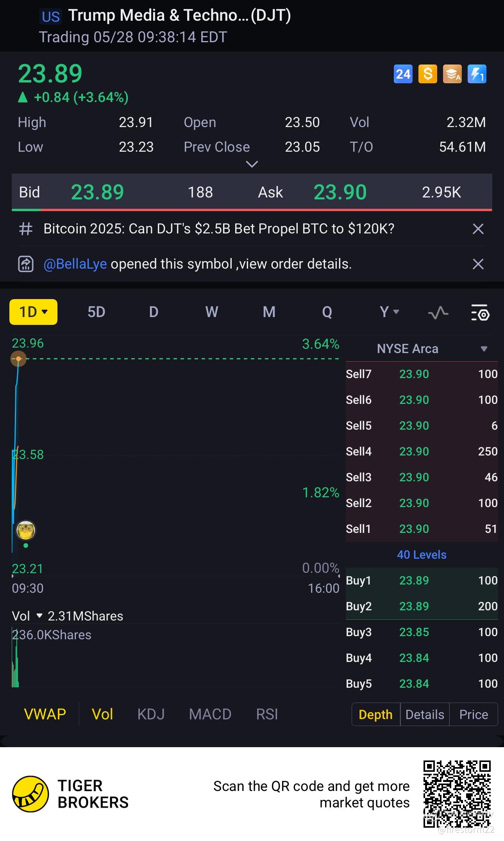Select the Details tab
Viewport: 504px width, 841px height.
click(425, 714)
